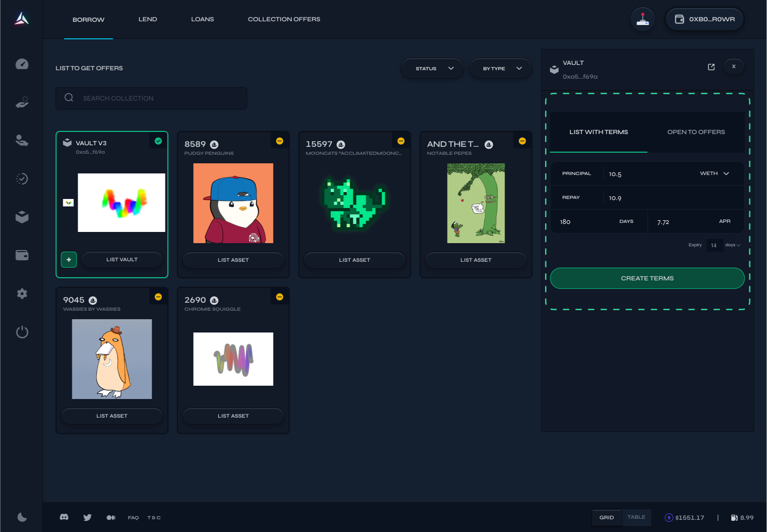Switch to Table view
Screen dimensions: 767x532
pos(636,517)
